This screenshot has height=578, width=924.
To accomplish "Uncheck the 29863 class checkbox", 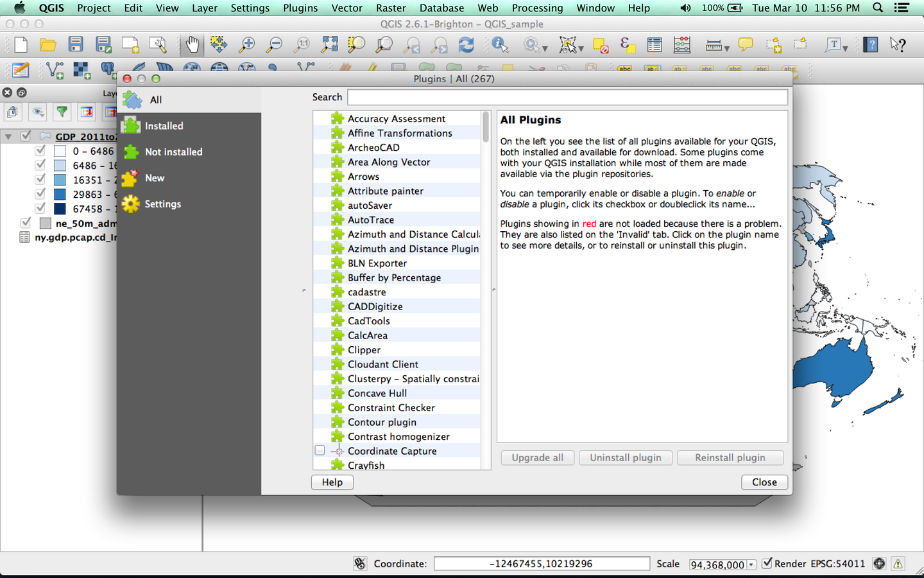I will 40,193.
